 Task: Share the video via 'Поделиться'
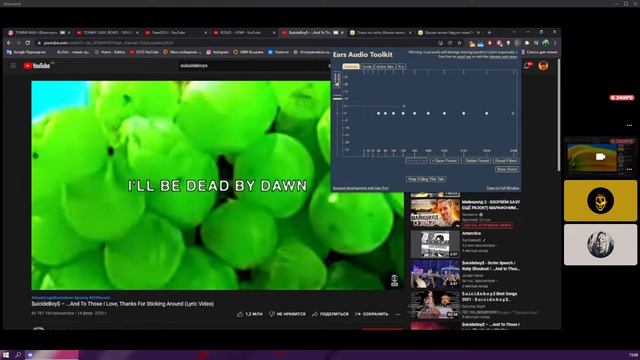click(x=330, y=314)
